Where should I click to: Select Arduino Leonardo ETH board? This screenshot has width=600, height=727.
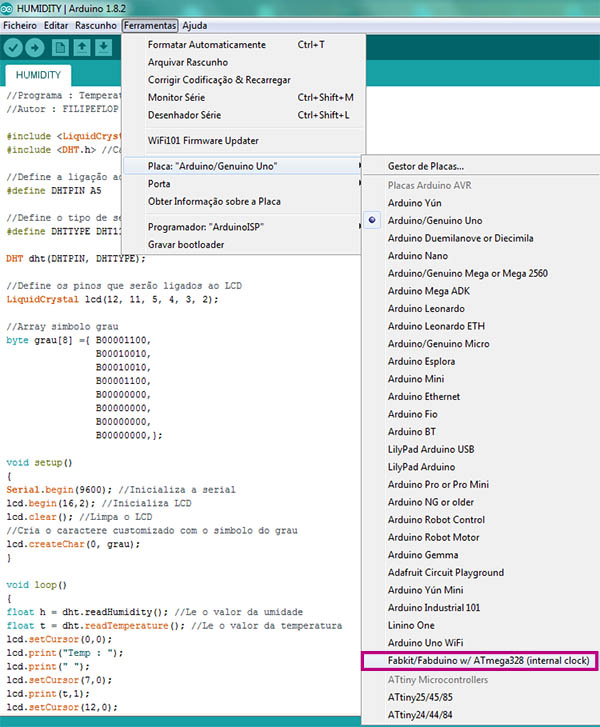[480, 326]
